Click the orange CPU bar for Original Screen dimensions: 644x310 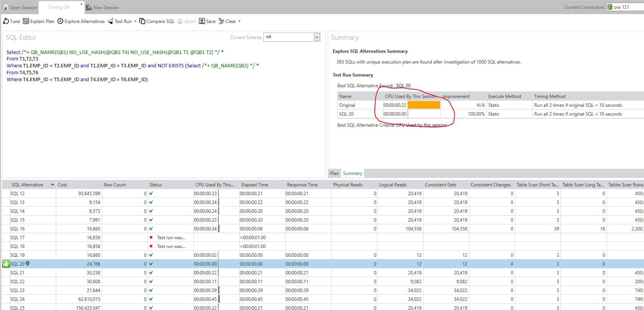(x=424, y=105)
